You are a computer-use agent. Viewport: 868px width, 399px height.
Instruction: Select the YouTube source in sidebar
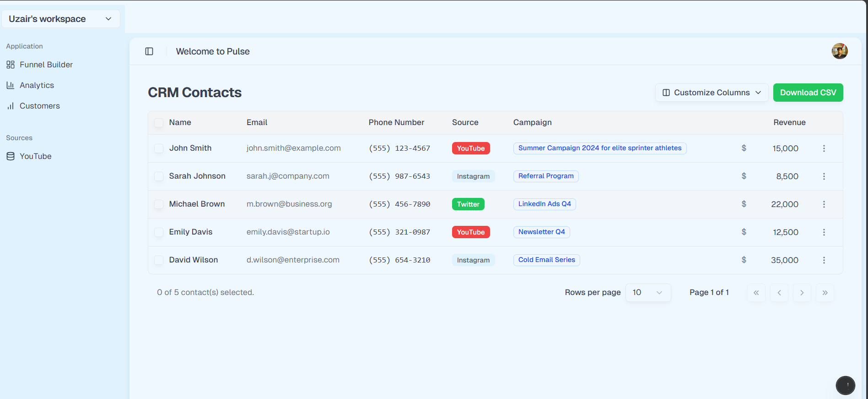pyautogui.click(x=35, y=156)
